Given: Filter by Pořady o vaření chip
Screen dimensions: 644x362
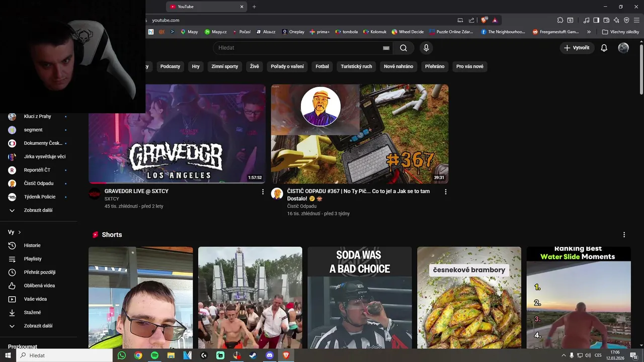Looking at the screenshot, I should coord(287,66).
